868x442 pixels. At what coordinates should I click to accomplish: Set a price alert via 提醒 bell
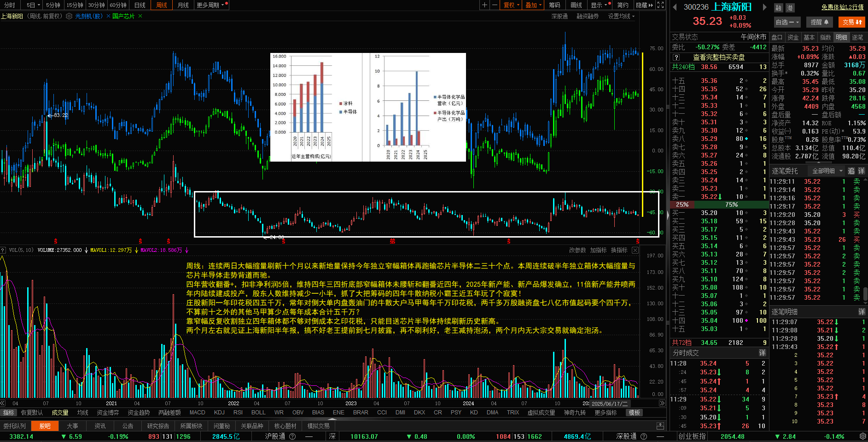[x=820, y=22]
